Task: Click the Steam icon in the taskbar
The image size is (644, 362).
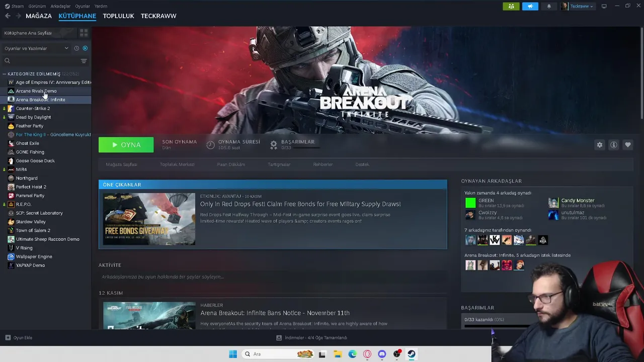Action: click(412, 354)
